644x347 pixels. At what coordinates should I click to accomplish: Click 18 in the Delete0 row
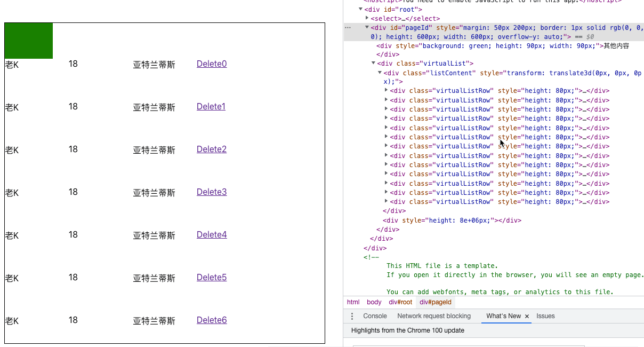pyautogui.click(x=73, y=64)
